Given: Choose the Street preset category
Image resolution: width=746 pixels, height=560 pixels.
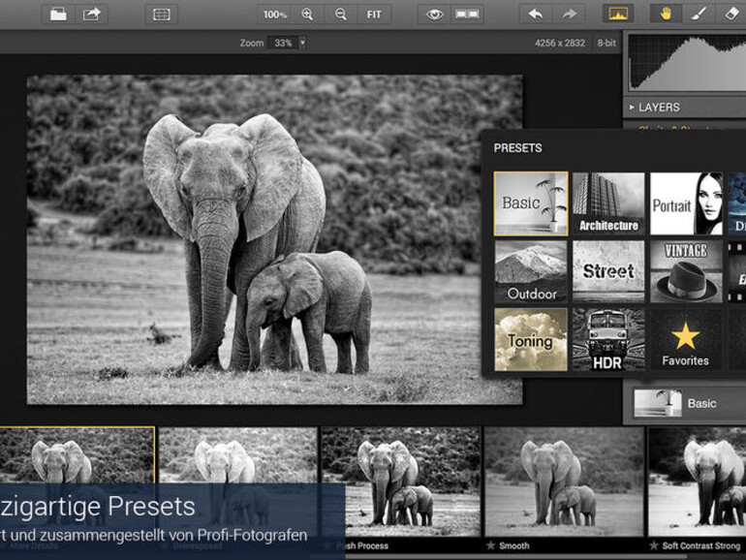Looking at the screenshot, I should click(x=608, y=271).
